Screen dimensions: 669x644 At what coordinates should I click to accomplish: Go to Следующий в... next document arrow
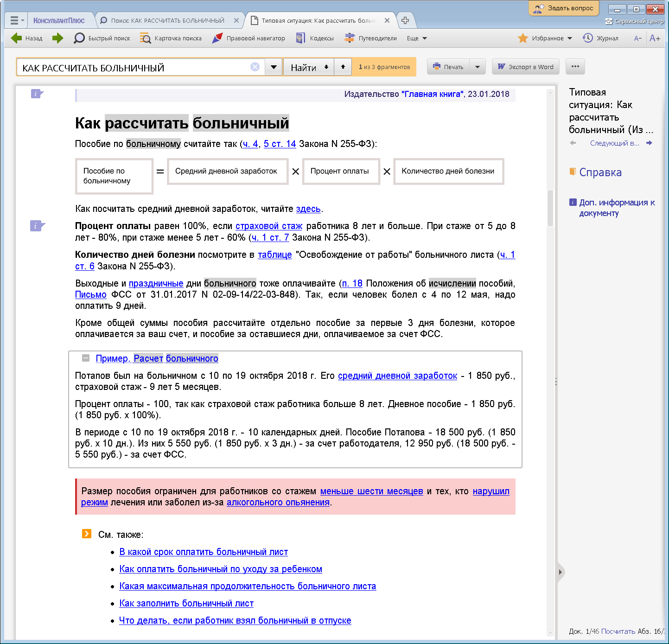[x=649, y=143]
